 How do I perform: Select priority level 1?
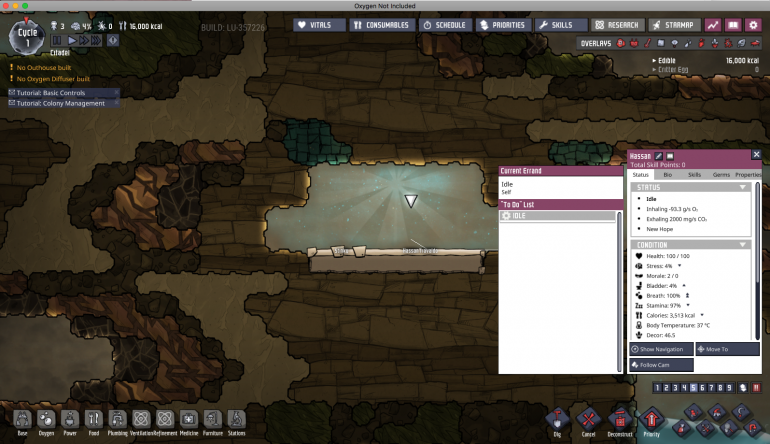point(657,388)
